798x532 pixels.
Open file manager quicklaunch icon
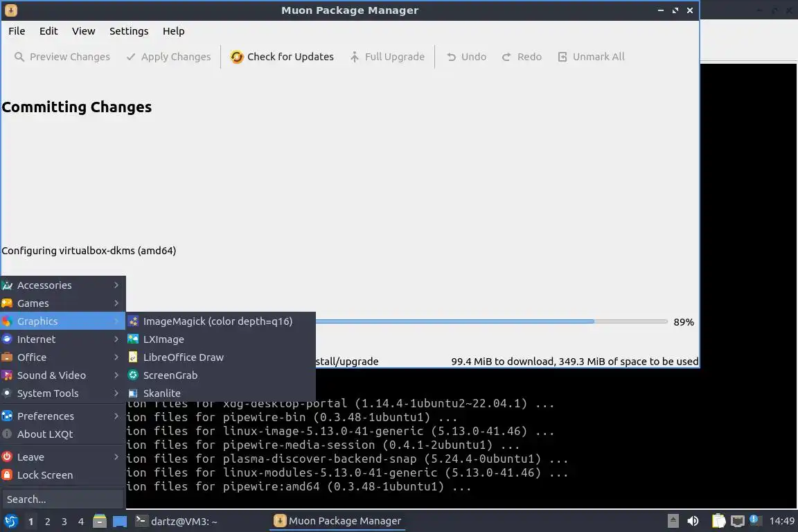point(100,521)
